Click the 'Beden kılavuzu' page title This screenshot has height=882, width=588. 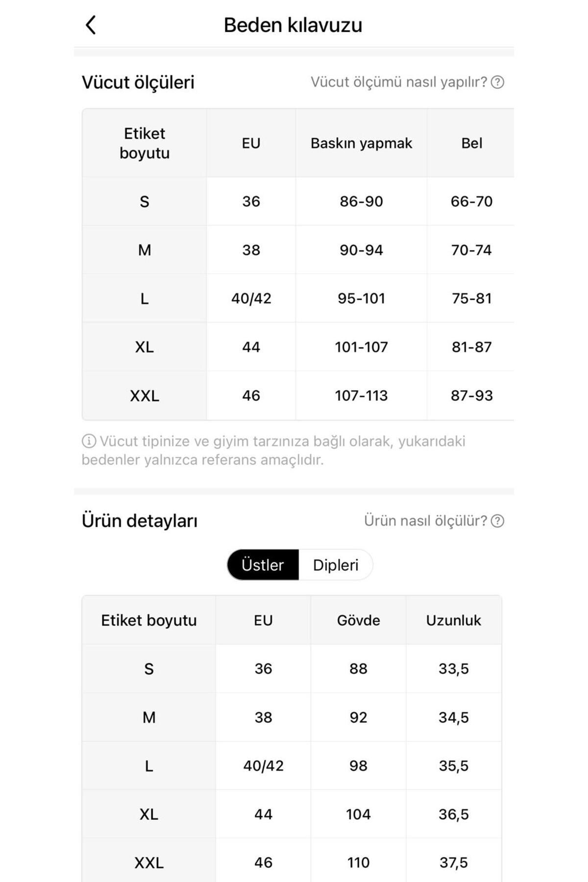[x=293, y=25]
